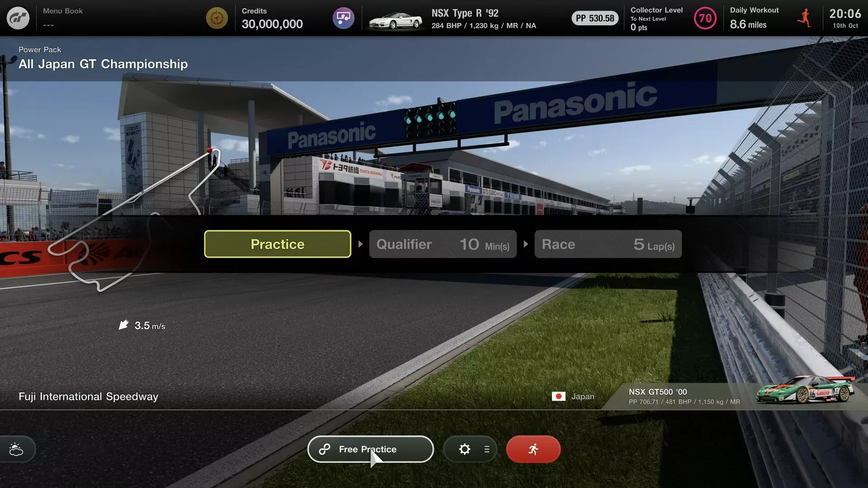
Task: Select the Qualifier stage
Action: coord(404,244)
